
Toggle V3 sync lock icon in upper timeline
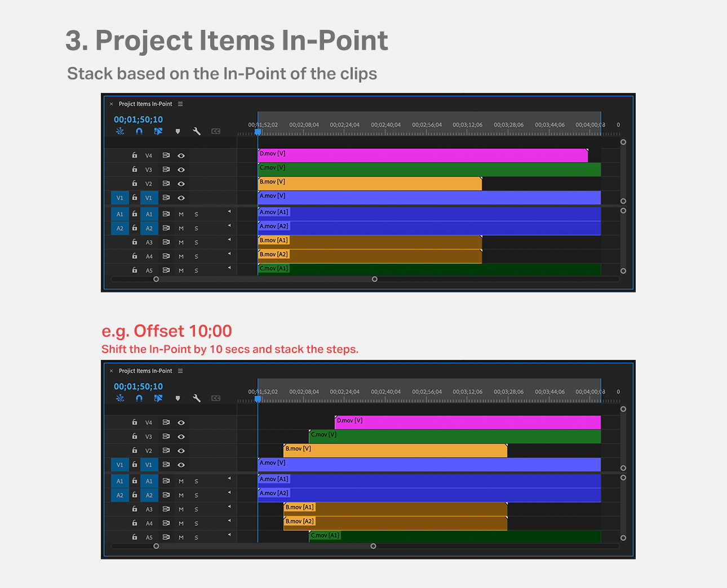point(166,170)
